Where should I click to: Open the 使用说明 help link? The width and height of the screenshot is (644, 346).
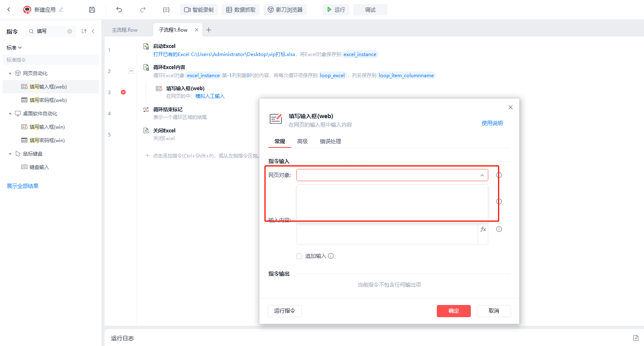492,123
